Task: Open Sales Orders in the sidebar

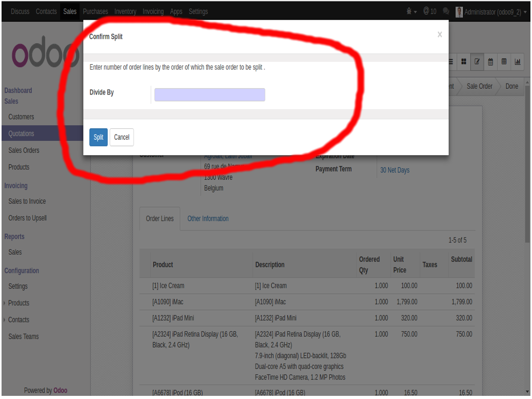Action: tap(24, 150)
